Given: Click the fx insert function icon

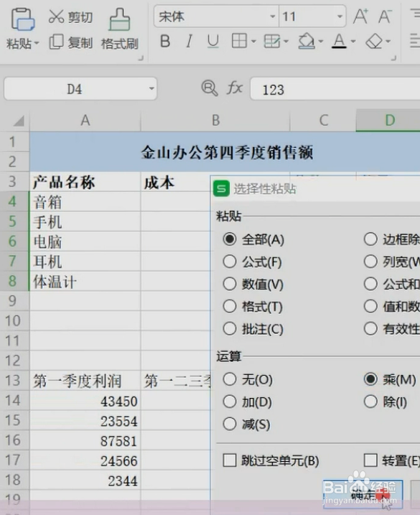Looking at the screenshot, I should click(x=235, y=88).
